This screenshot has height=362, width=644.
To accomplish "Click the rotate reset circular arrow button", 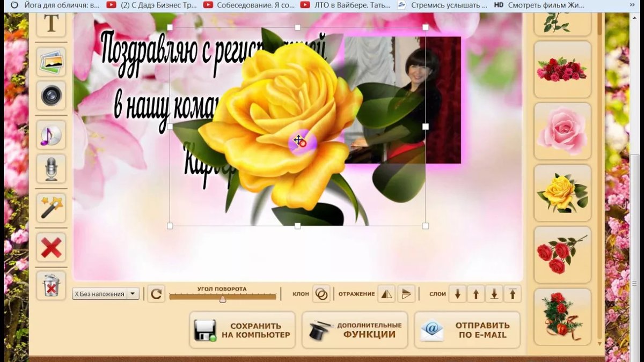I will [156, 294].
